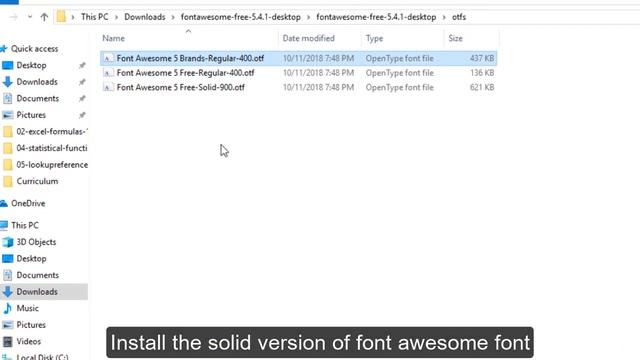Click second fontawesome-free-5.4.1-desktop breadcrumb segment

[376, 17]
